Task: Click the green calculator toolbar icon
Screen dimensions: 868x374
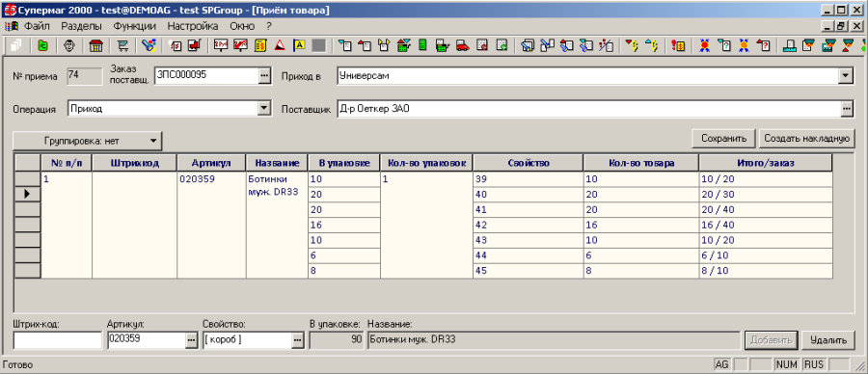Action: pyautogui.click(x=422, y=45)
